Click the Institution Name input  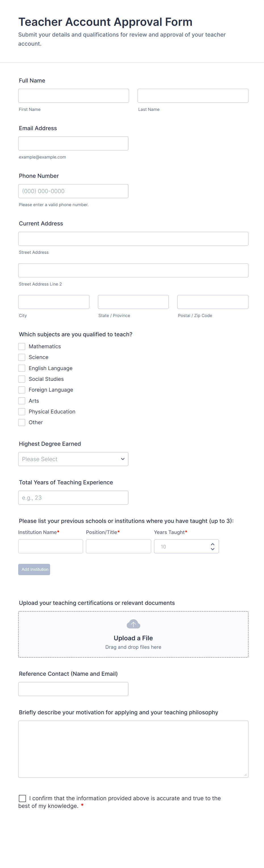click(51, 546)
